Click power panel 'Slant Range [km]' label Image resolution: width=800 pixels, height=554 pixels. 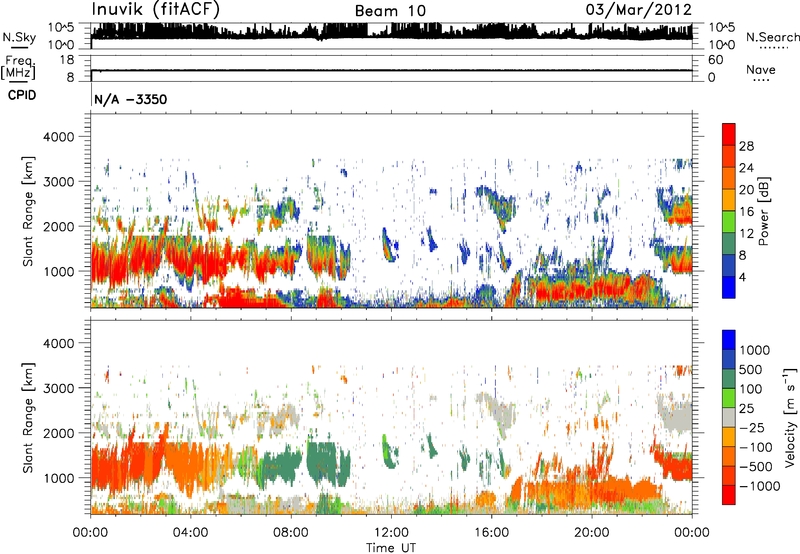pos(28,212)
